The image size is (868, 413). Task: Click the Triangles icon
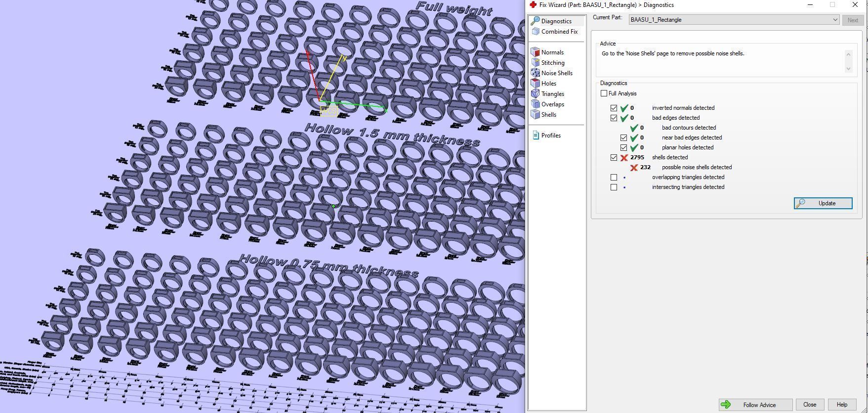(x=535, y=93)
